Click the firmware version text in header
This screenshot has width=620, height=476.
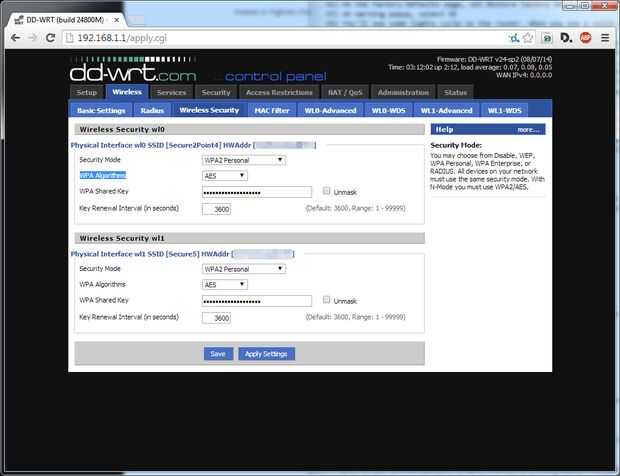tap(494, 59)
